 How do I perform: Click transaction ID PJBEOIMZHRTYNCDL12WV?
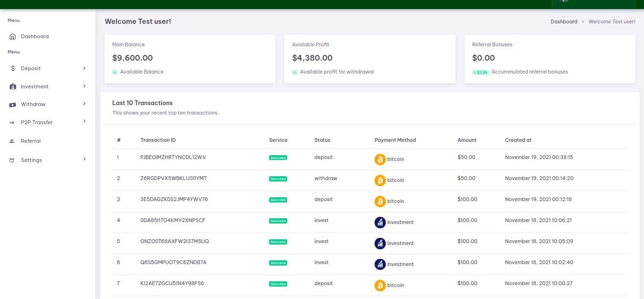click(x=173, y=157)
